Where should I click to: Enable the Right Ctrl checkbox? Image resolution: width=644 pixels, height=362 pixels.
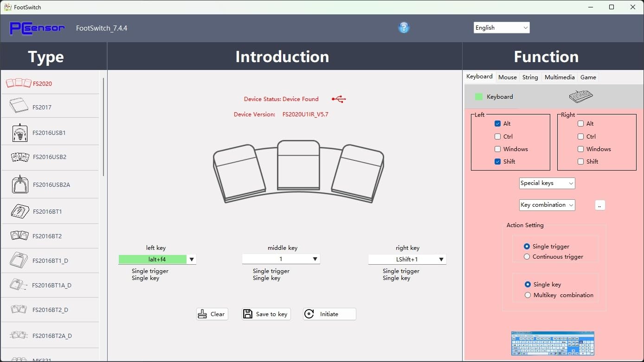pyautogui.click(x=580, y=137)
